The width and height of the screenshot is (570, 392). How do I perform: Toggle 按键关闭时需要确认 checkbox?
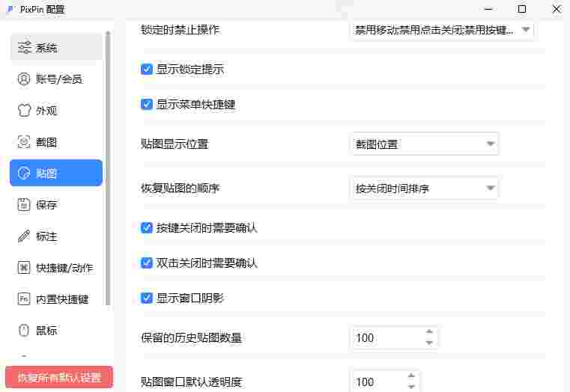point(147,228)
